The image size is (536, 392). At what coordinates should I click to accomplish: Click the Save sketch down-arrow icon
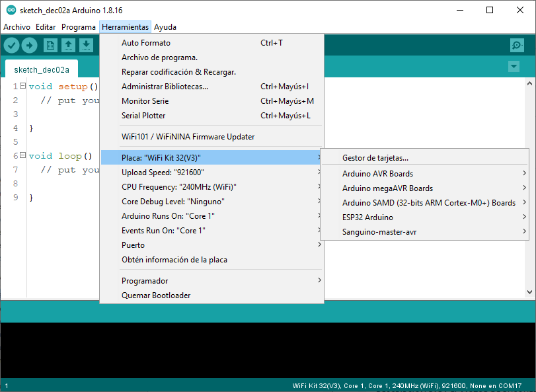[x=87, y=45]
